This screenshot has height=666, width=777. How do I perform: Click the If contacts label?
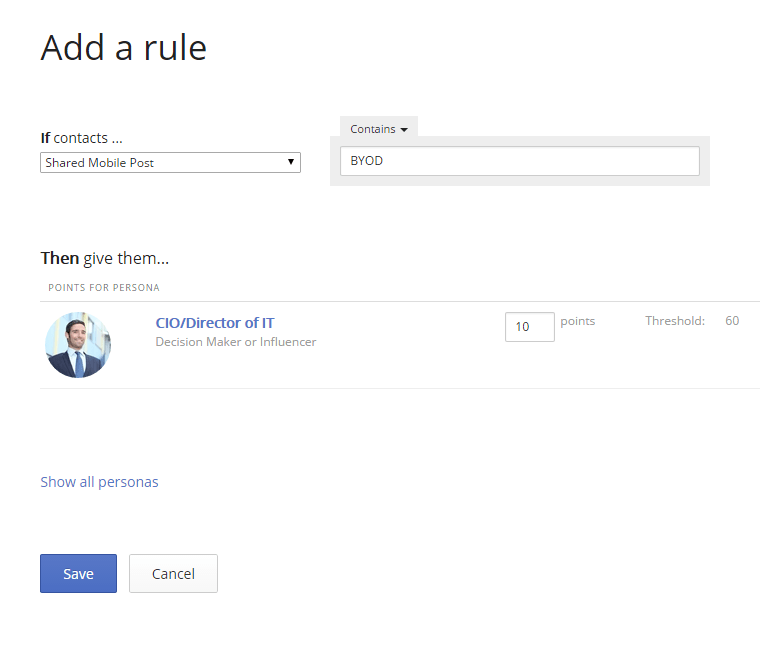82,138
